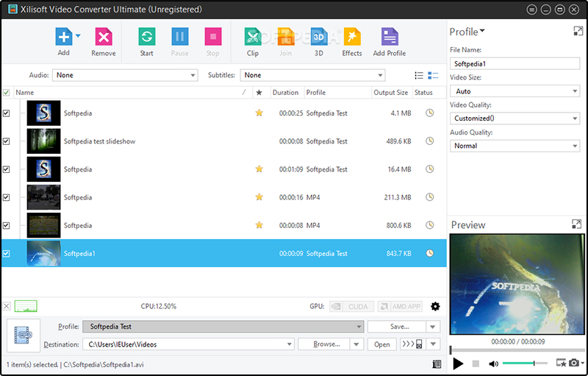Remove the selected file with Remove icon
The width and height of the screenshot is (588, 376).
click(x=104, y=37)
